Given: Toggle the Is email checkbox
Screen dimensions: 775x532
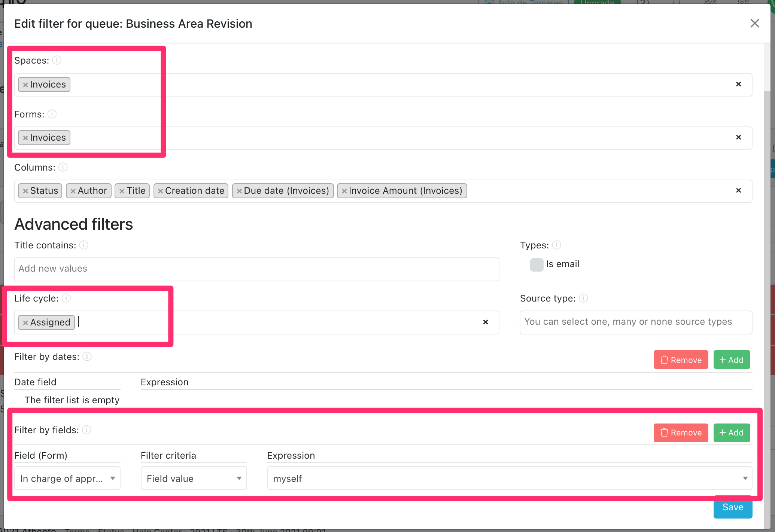Looking at the screenshot, I should (537, 265).
